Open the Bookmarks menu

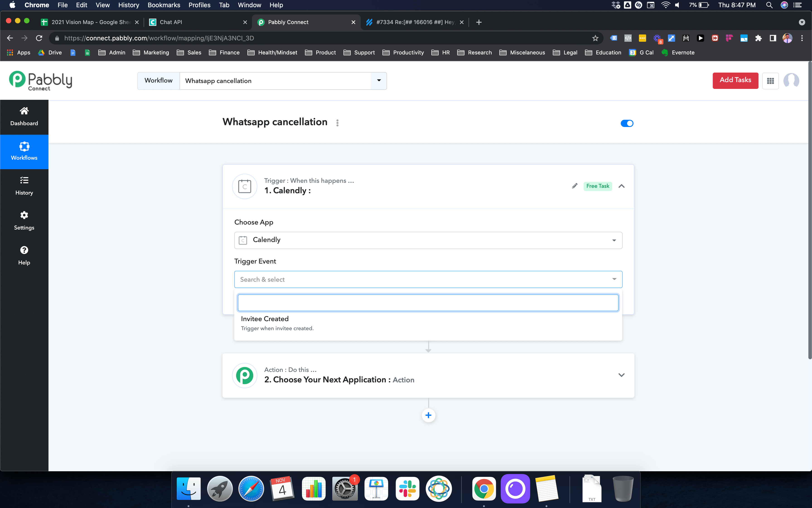point(164,5)
